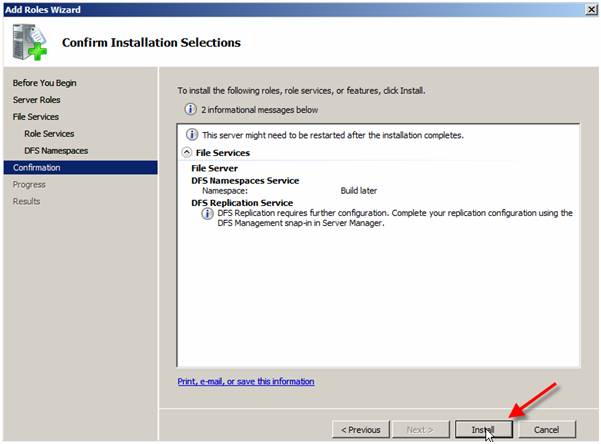This screenshot has width=601, height=444.
Task: Open Print, e-mail, or save this information link
Action: [246, 382]
